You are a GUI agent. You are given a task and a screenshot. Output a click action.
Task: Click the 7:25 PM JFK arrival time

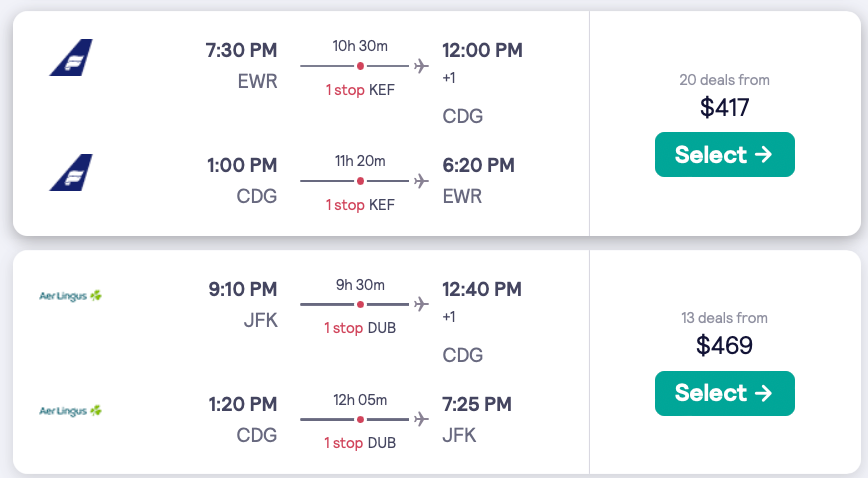tap(476, 404)
